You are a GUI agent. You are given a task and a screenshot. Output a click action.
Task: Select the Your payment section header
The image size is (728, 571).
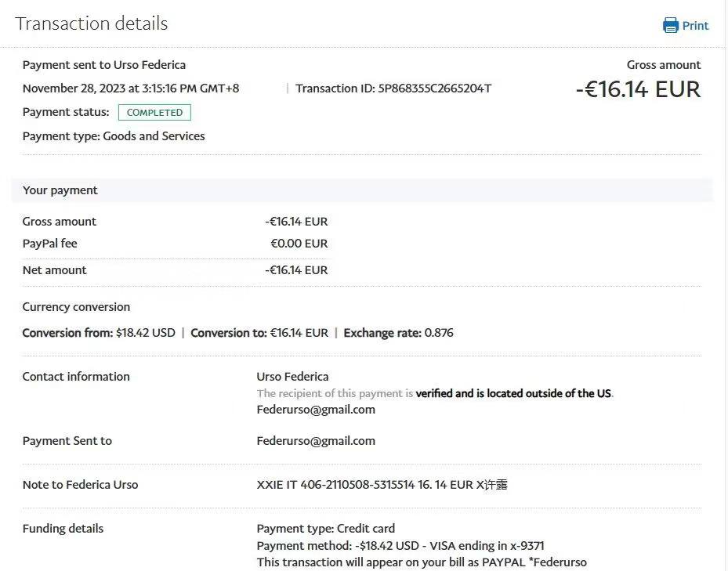[x=60, y=190]
